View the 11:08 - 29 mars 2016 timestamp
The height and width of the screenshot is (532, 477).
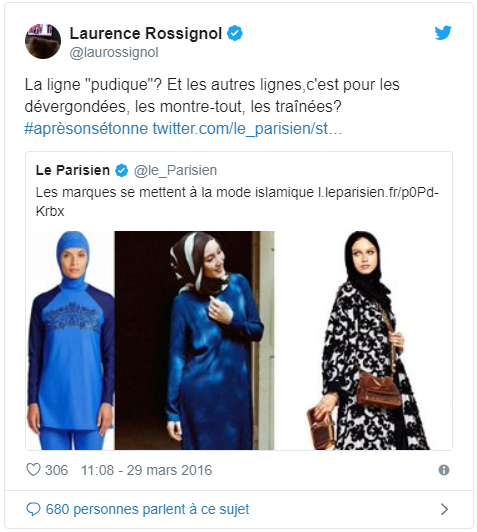click(146, 470)
